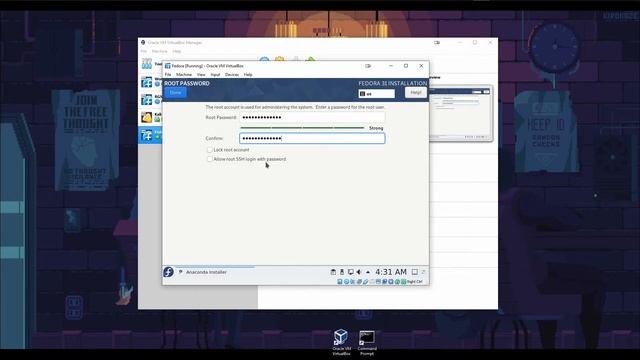640x360 pixels.
Task: Open Oracle VM VirtualBox desktop shortcut
Action: 341,342
